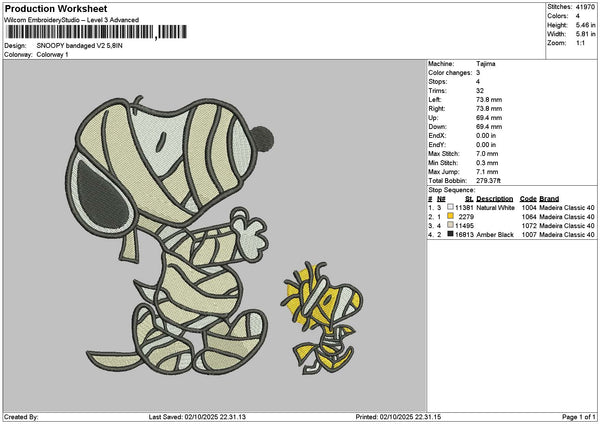Viewport: 600px width, 424px height.
Task: Click the 'St.' column header
Action: tap(470, 199)
